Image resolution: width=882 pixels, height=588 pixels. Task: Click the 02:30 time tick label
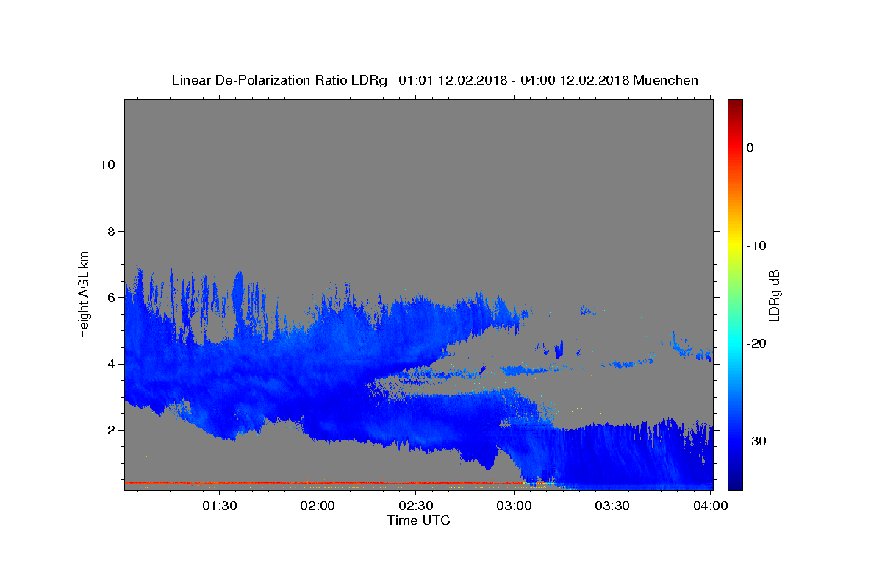click(416, 506)
